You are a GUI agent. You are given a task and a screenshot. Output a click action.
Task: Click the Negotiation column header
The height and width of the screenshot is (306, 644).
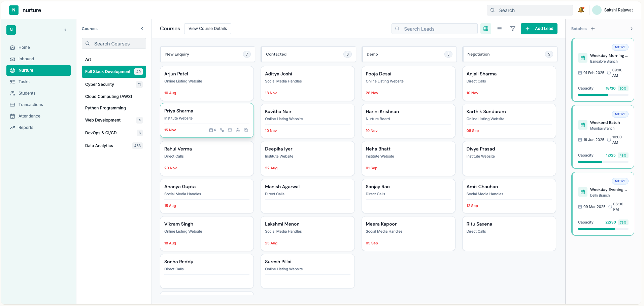click(510, 54)
